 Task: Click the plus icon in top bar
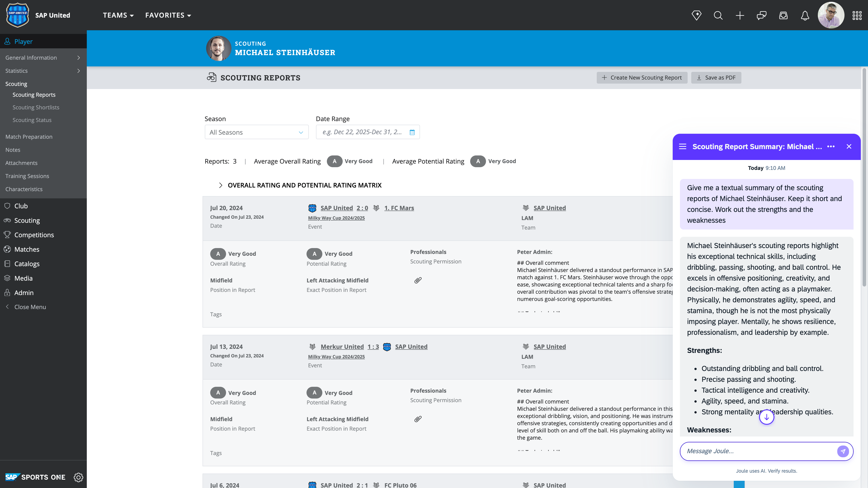click(740, 16)
